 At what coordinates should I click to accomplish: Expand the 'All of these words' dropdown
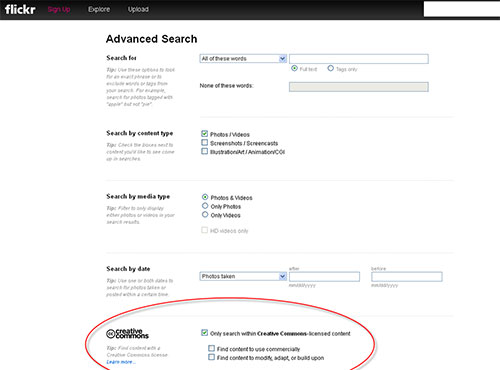coord(243,59)
